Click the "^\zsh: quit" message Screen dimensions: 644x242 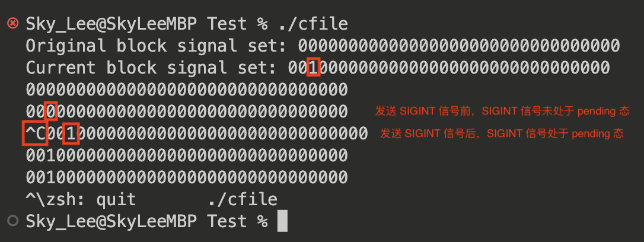pos(81,199)
